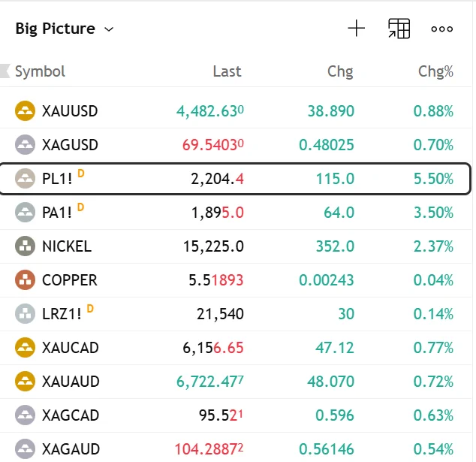
Task: Click the NICKEL symbol icon
Action: (x=25, y=246)
